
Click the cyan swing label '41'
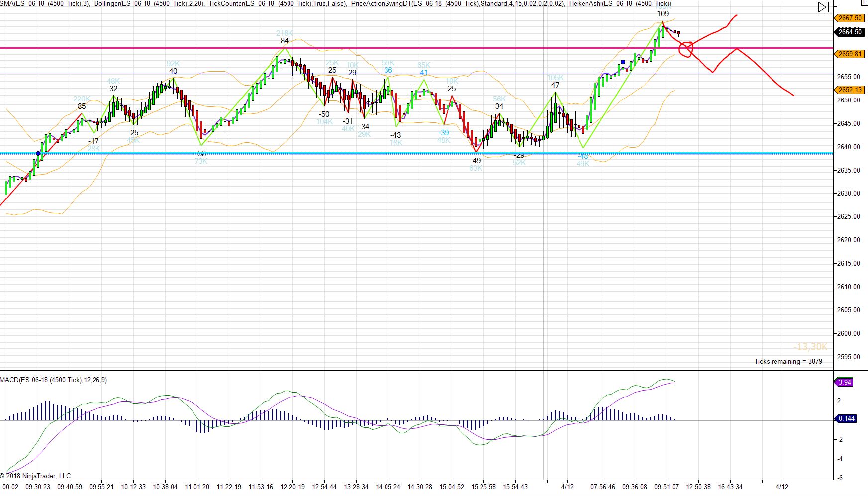pyautogui.click(x=424, y=73)
